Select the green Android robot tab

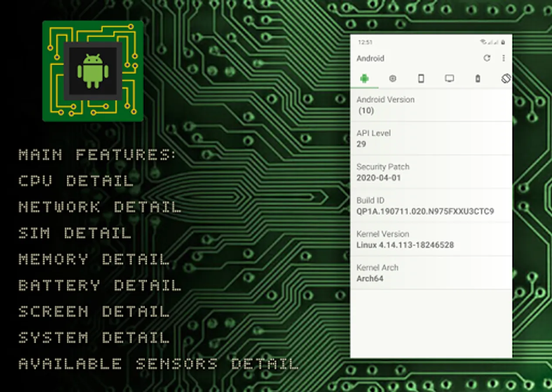click(365, 78)
